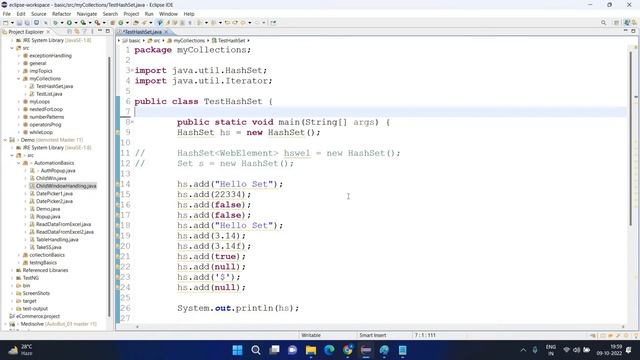Click the Forward navigation arrow icon
640x360 pixels.
pos(257,23)
